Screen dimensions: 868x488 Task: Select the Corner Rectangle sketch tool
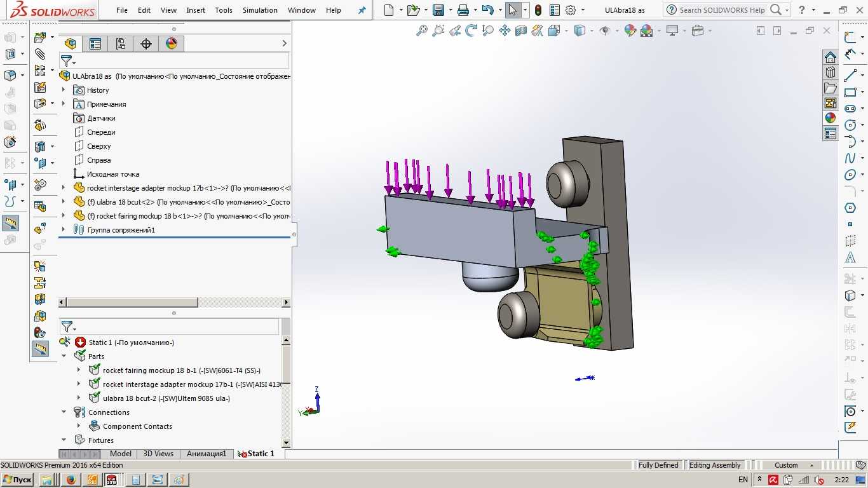click(850, 92)
